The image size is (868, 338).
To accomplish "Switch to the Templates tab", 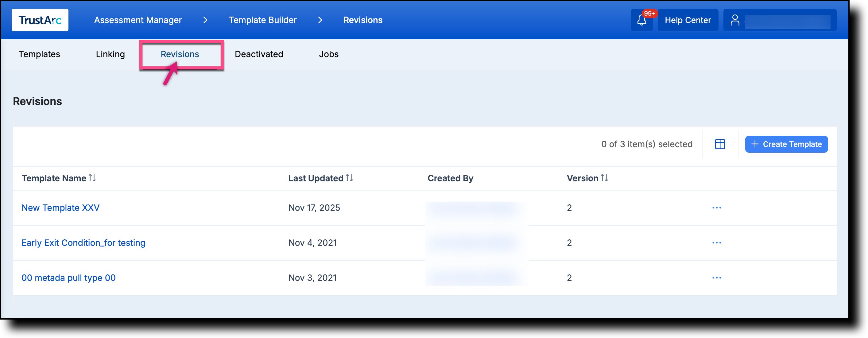I will pyautogui.click(x=39, y=54).
